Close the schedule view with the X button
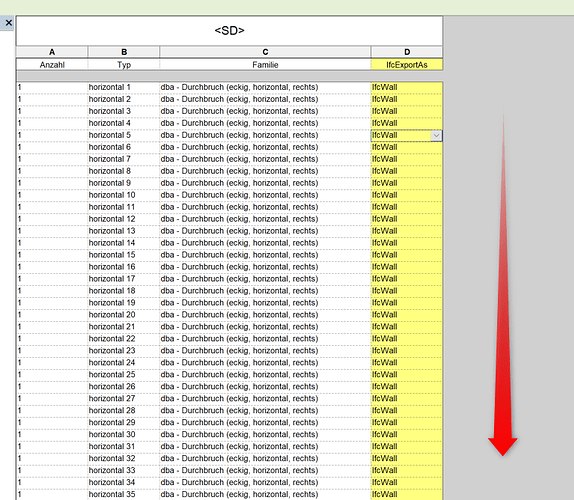 click(8, 23)
